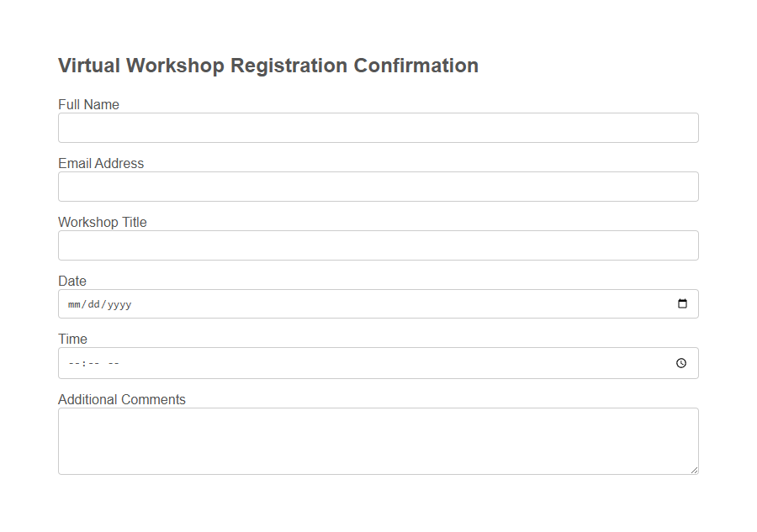Viewport: 757px width, 532px height.
Task: Click the Workshop Title label
Action: pos(102,222)
